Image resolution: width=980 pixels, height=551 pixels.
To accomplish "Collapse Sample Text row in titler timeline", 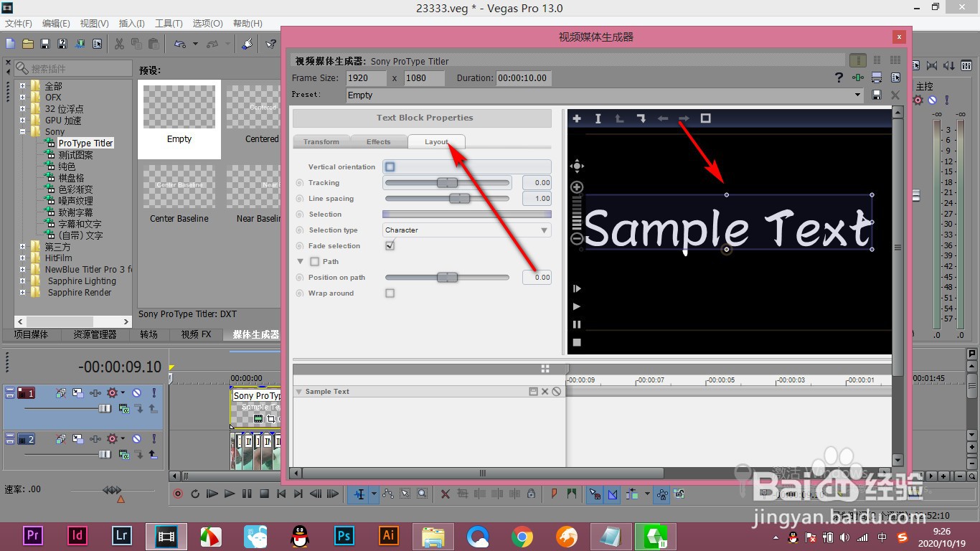I will click(298, 392).
